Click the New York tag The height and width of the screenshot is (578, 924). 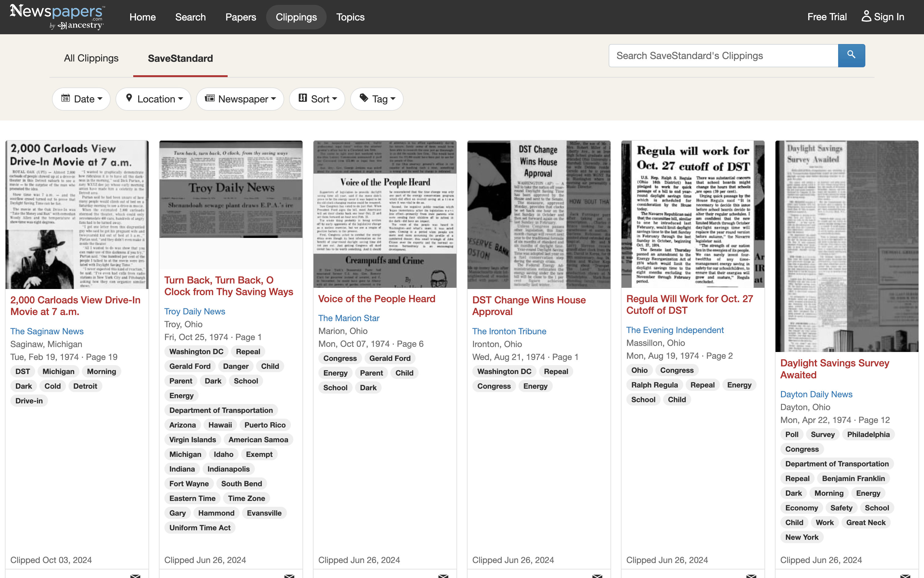802,537
